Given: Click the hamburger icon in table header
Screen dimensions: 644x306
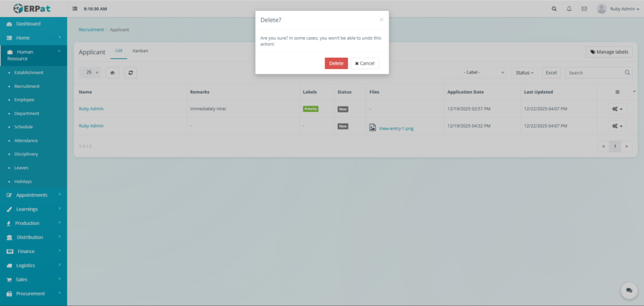Looking at the screenshot, I should [618, 92].
